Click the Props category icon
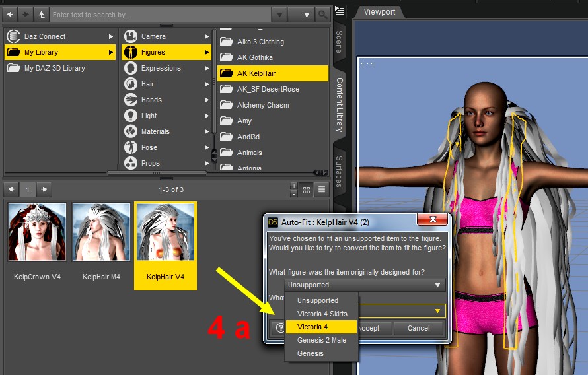The image size is (588, 375). (131, 163)
